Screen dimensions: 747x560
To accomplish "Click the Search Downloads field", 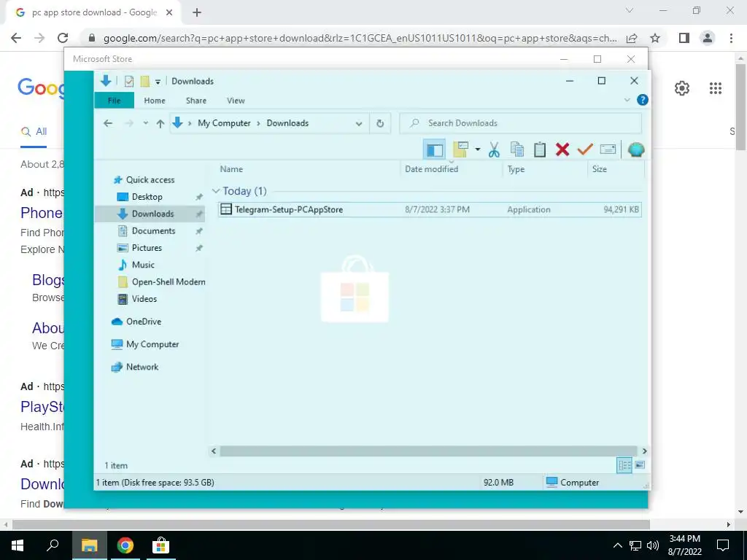I will click(521, 123).
